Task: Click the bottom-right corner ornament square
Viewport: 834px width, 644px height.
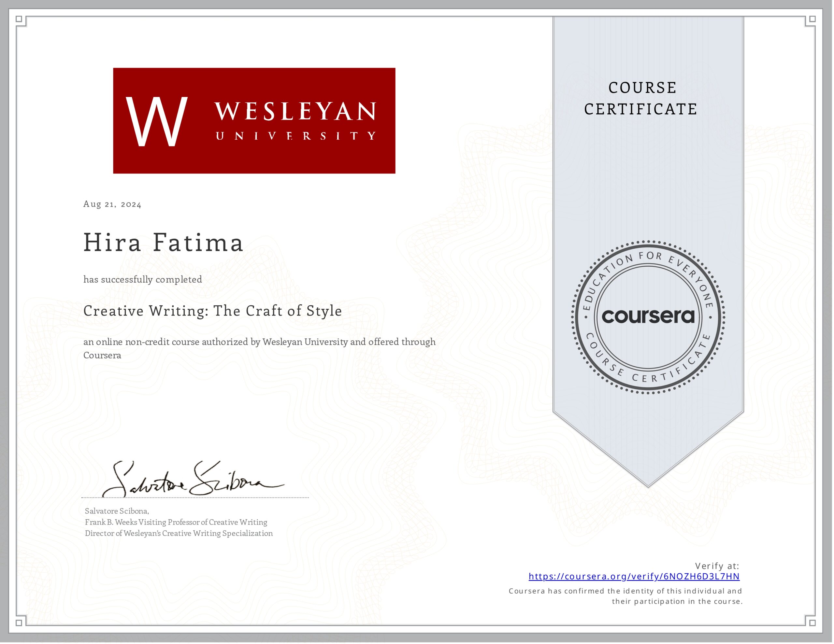Action: (812, 623)
